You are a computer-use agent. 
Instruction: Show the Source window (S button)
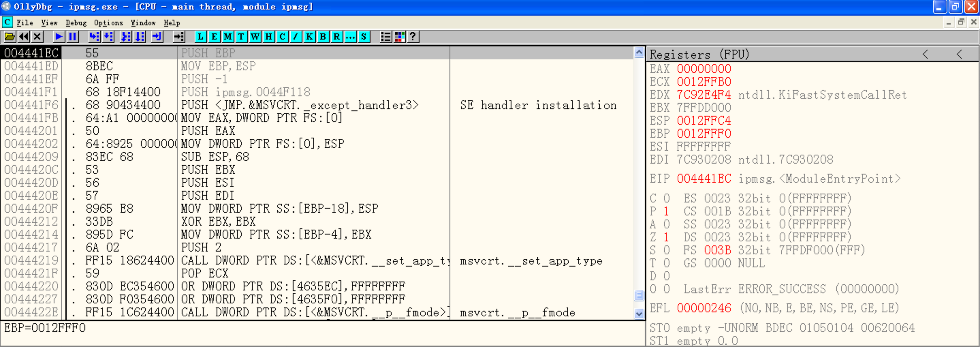click(364, 36)
